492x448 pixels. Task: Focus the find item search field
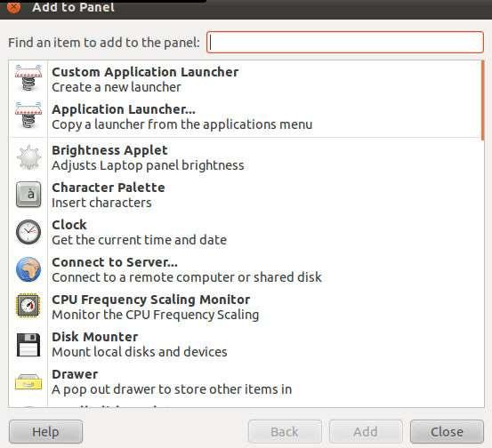(x=345, y=42)
